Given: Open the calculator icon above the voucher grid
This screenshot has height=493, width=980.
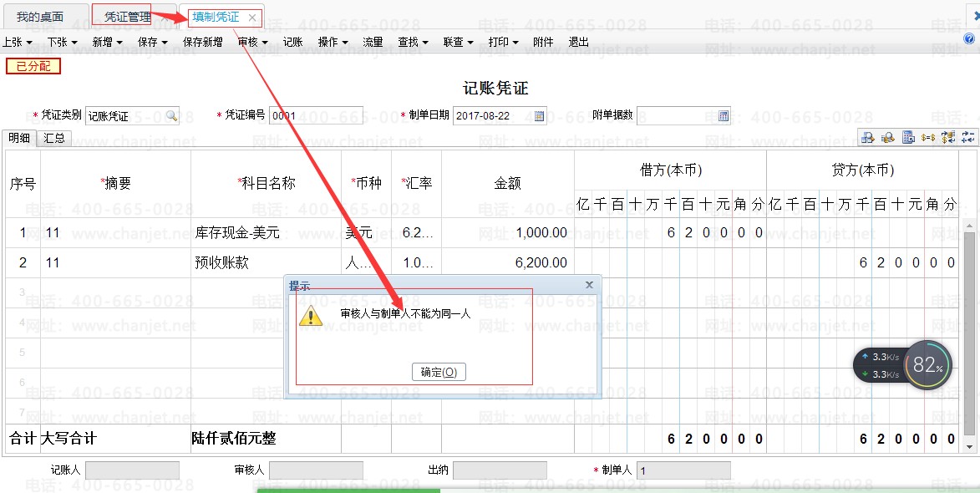Looking at the screenshot, I should click(x=909, y=138).
